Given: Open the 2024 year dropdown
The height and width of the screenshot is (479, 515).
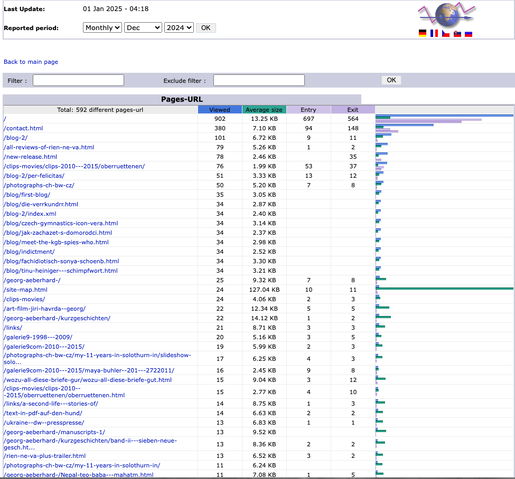Looking at the screenshot, I should pyautogui.click(x=179, y=28).
